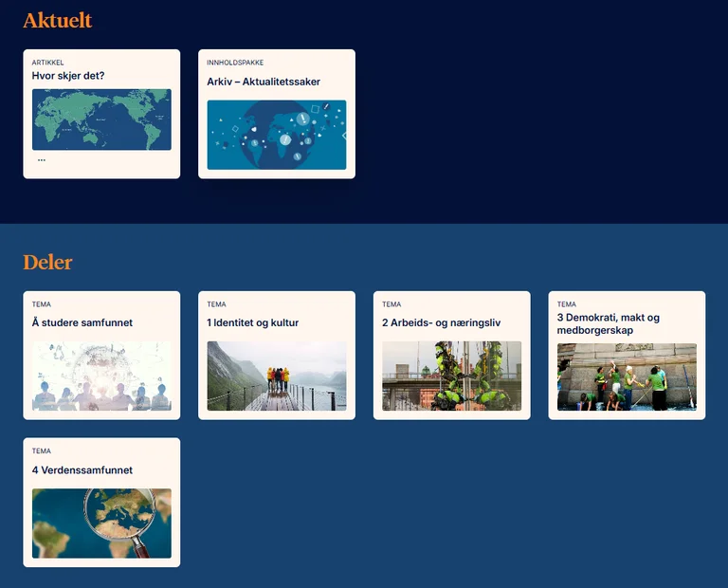Click the world map thumbnail image
The width and height of the screenshot is (728, 588).
[101, 119]
